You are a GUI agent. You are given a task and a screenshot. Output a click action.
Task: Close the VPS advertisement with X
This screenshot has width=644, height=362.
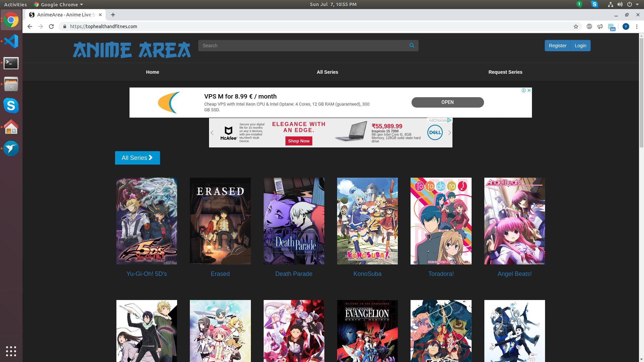pyautogui.click(x=529, y=90)
